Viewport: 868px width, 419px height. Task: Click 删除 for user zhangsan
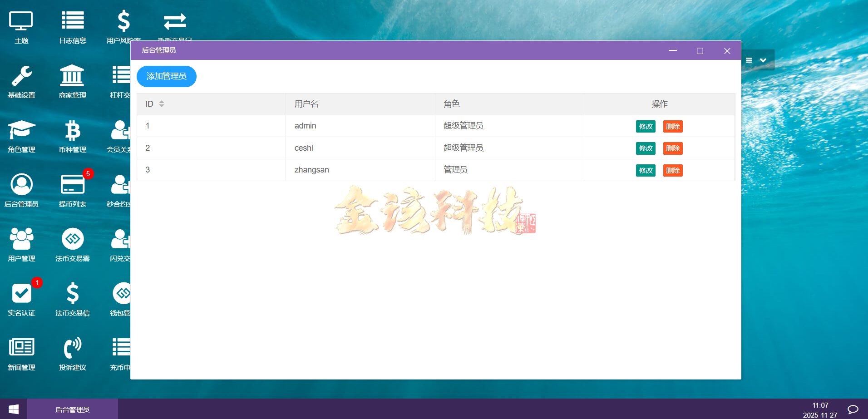coord(672,170)
